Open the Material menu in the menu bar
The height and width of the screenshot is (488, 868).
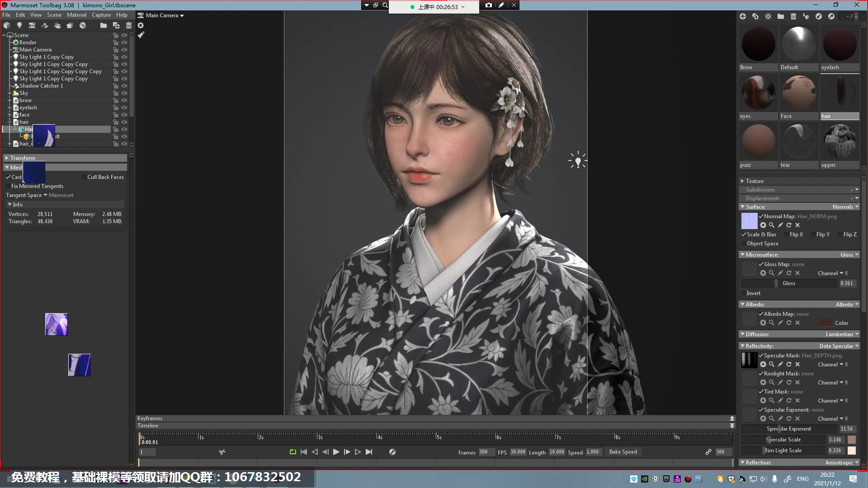[x=76, y=15]
